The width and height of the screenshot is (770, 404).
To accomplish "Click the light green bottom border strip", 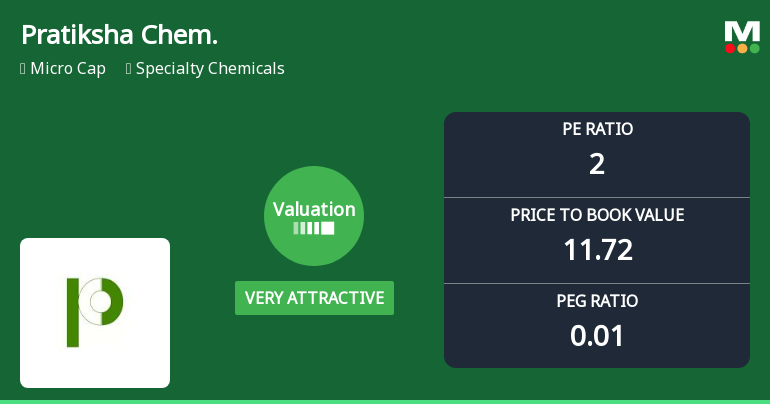I will point(385,402).
